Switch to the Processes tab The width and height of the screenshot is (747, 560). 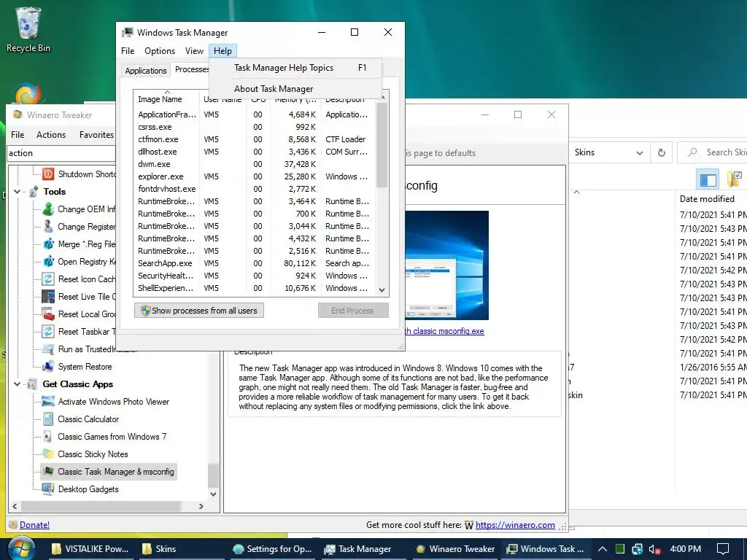click(191, 69)
